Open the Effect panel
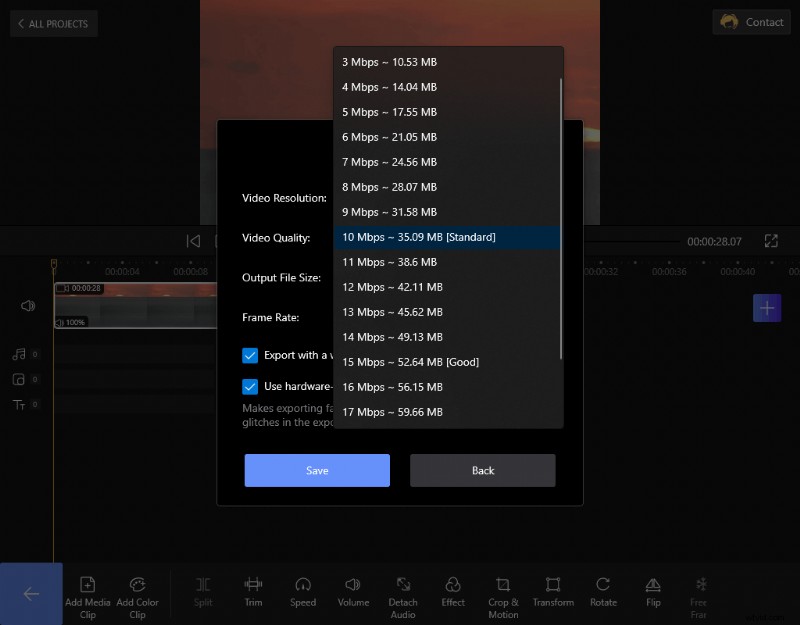Screen dimensions: 800x625 (x=453, y=593)
